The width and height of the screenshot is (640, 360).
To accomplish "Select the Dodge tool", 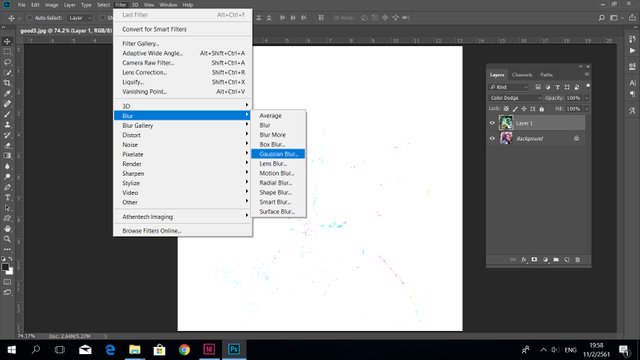I will (x=7, y=177).
